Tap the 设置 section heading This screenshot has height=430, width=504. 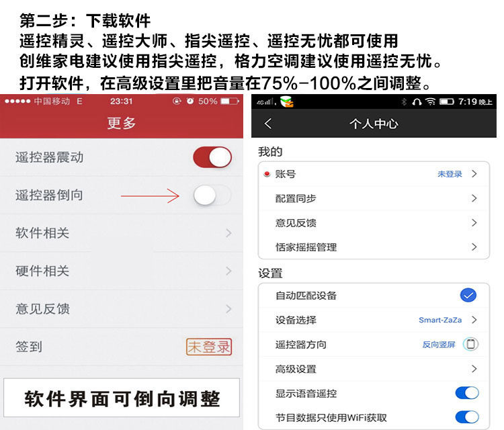click(x=270, y=273)
